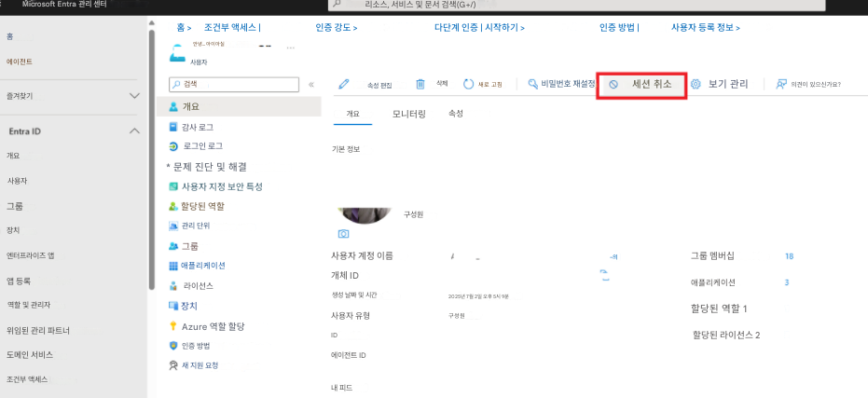The image size is (868, 398).
Task: Click the 그룹 people icon in user menu
Action: [173, 246]
